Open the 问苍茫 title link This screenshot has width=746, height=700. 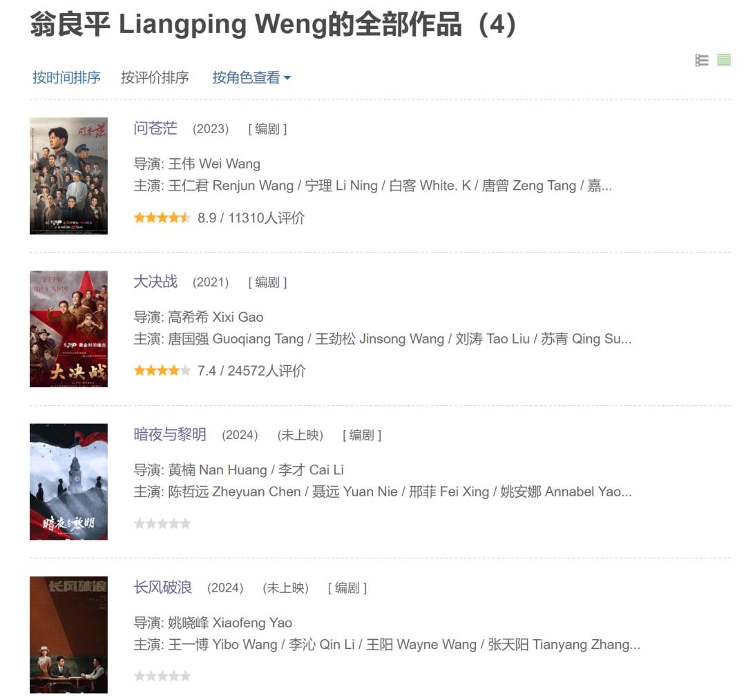pyautogui.click(x=155, y=128)
